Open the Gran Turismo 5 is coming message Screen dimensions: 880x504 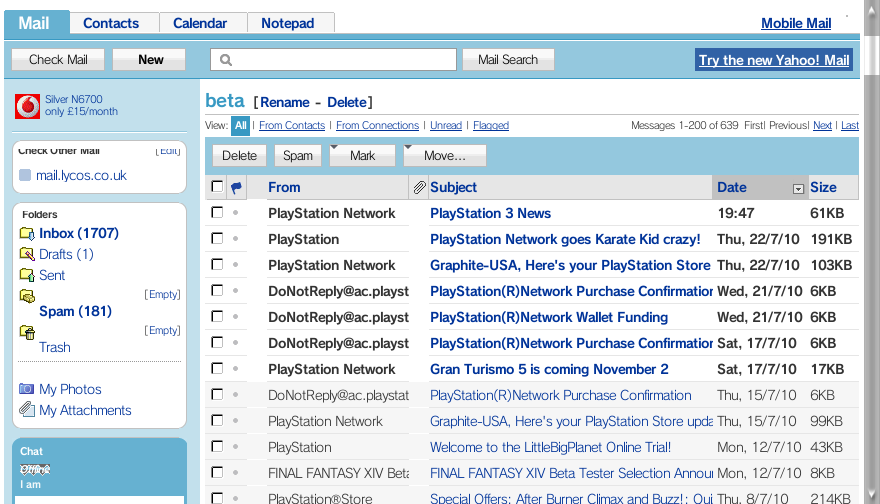coord(549,369)
